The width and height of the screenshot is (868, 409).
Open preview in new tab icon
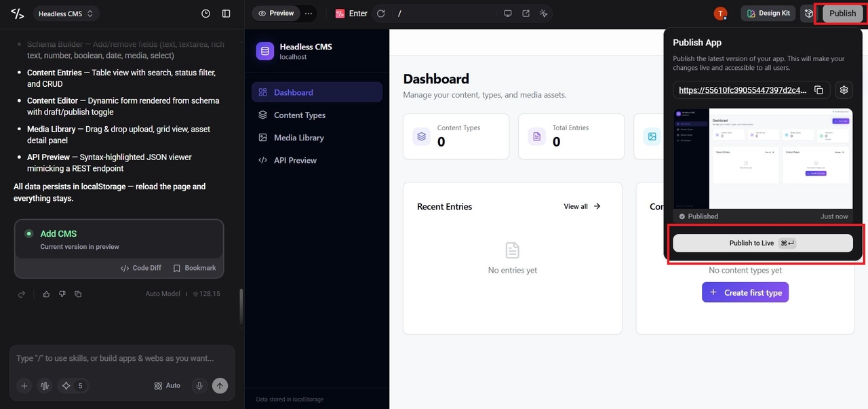pos(526,14)
